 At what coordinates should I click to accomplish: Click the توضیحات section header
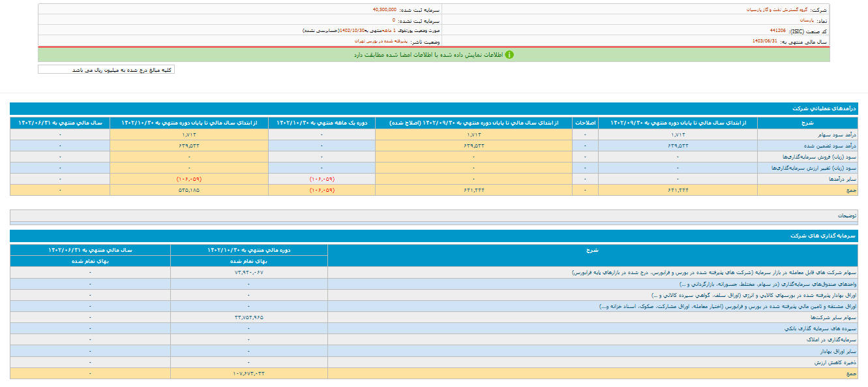pos(847,215)
